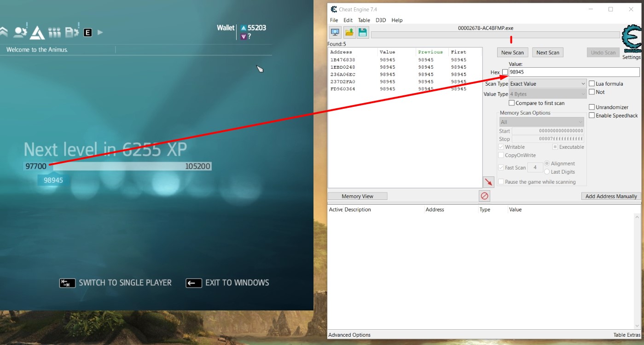
Task: Open the Memory Scan Options All dropdown
Action: tap(542, 122)
